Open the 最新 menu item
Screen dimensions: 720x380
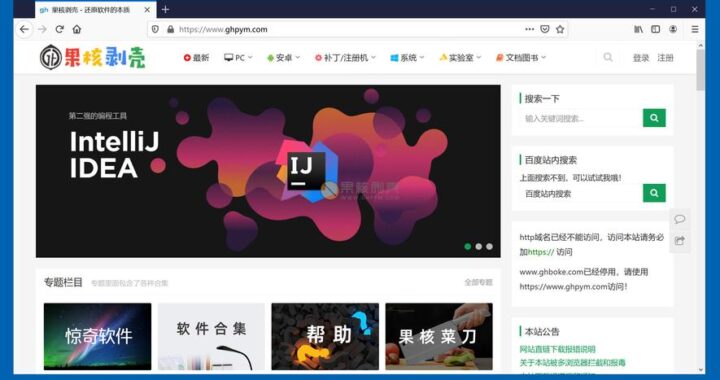tap(197, 58)
